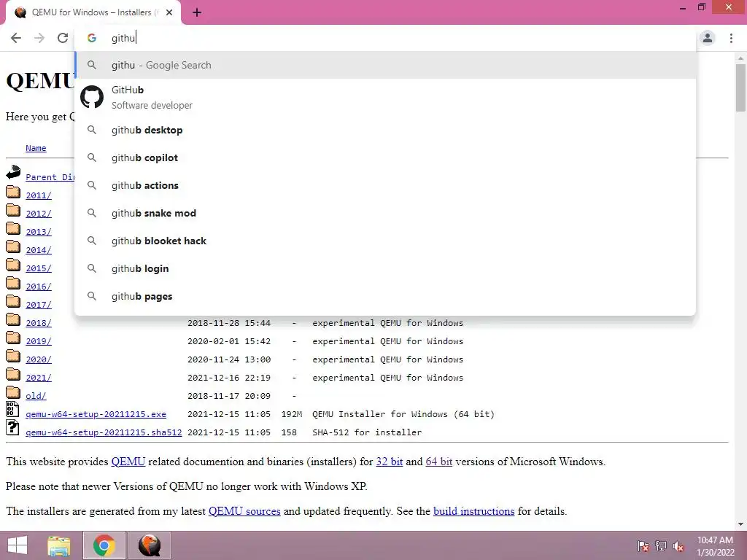Click the back-arrow icon beside Parent Directory
The image size is (747, 560).
click(13, 172)
